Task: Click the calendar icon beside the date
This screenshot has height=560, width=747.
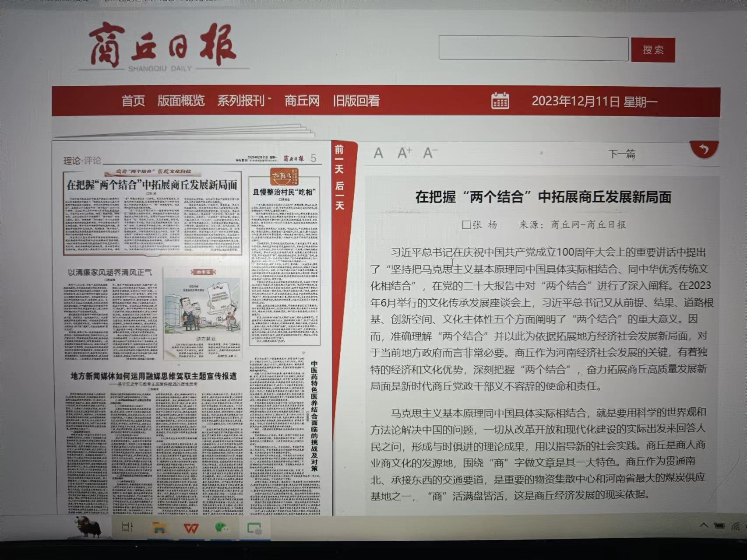Action: coord(500,101)
